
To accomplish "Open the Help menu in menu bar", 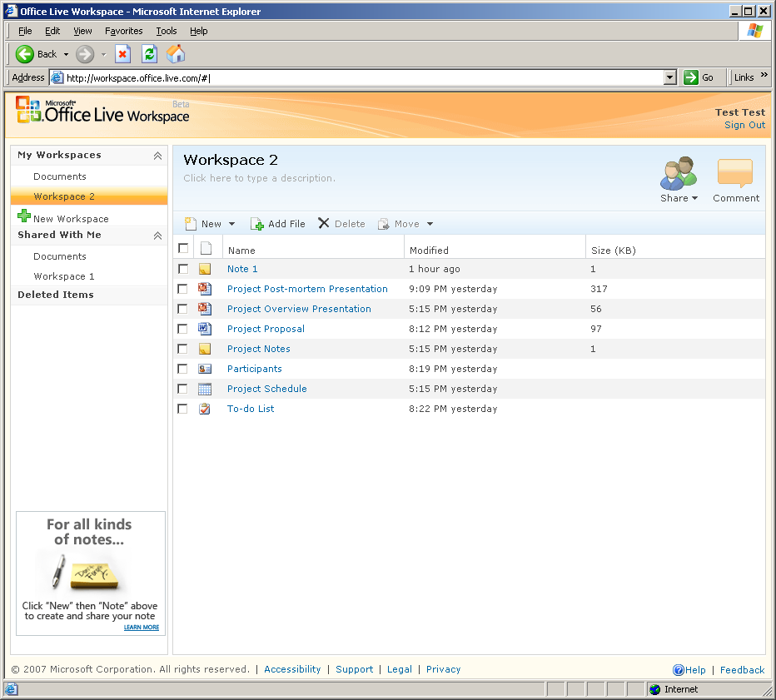I will [x=198, y=31].
